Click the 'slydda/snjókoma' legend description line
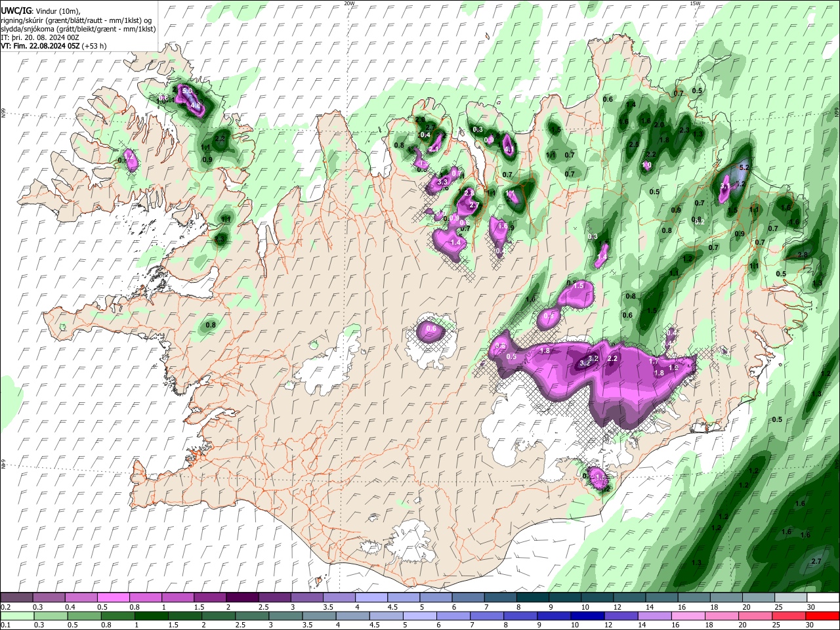The width and height of the screenshot is (840, 630). click(78, 29)
